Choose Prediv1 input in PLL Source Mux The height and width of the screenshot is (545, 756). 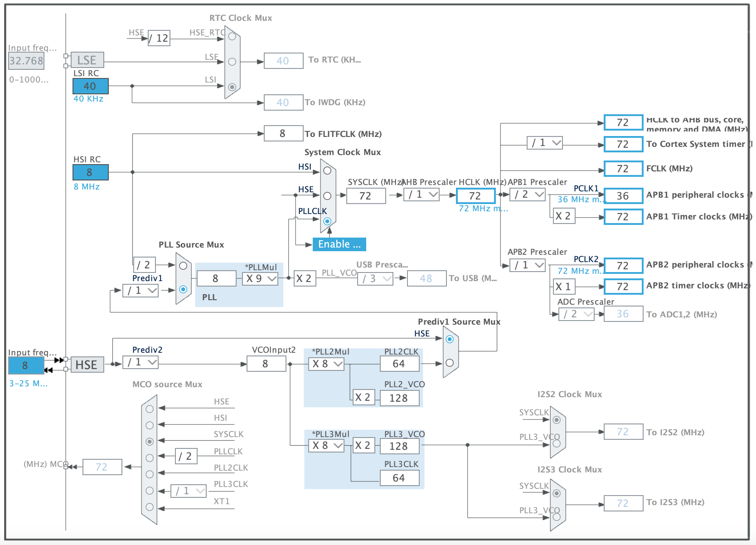tap(183, 289)
